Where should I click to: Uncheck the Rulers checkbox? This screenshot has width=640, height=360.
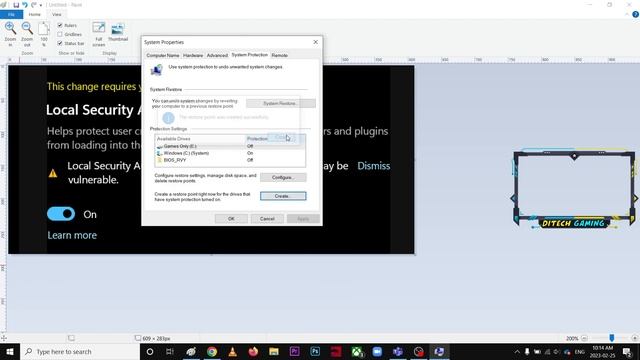pyautogui.click(x=60, y=25)
